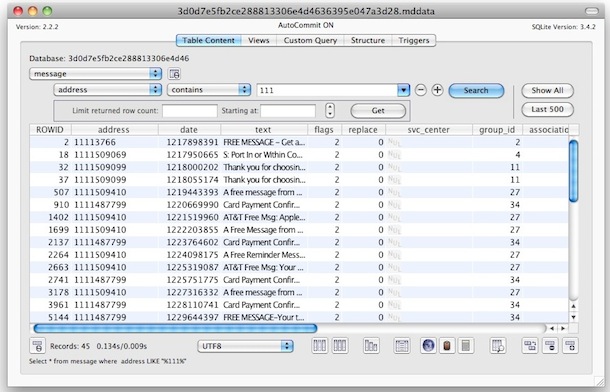The image size is (610, 392).
Task: Sort by the group_id column header
Action: pos(497,130)
